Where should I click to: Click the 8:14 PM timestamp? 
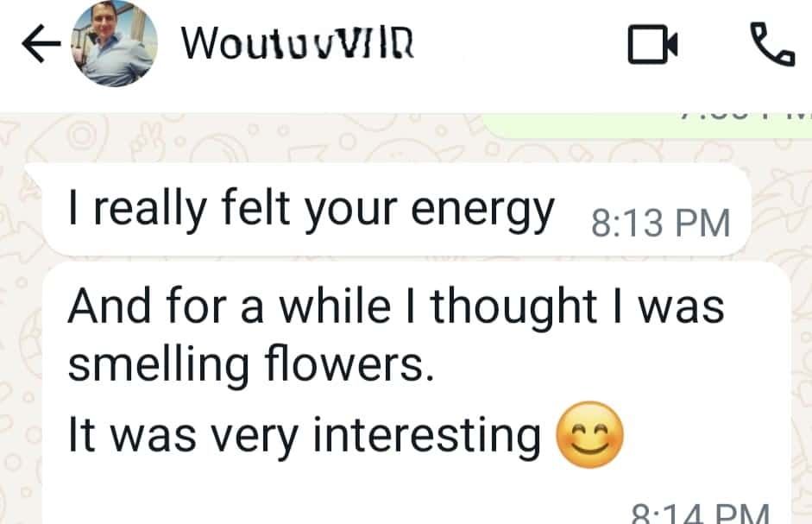pyautogui.click(x=699, y=515)
